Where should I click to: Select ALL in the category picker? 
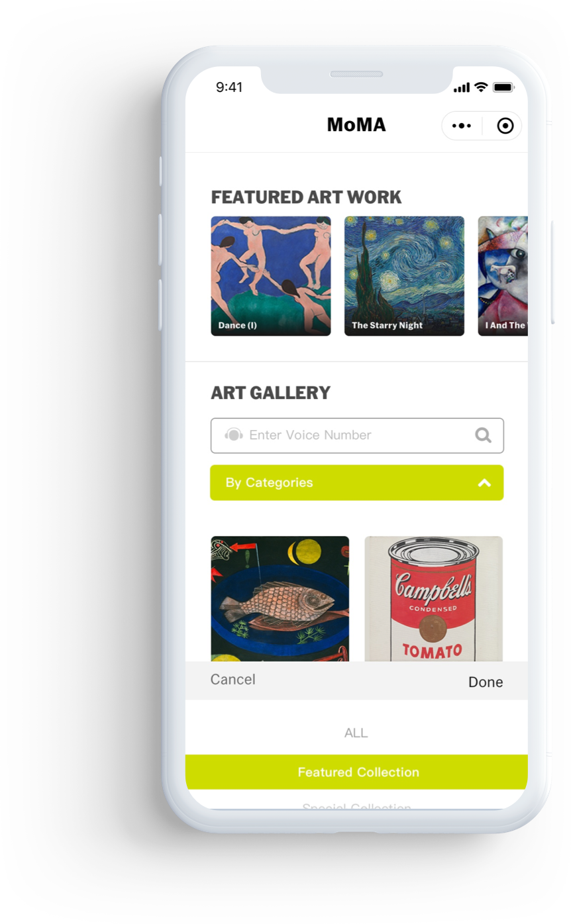point(356,733)
